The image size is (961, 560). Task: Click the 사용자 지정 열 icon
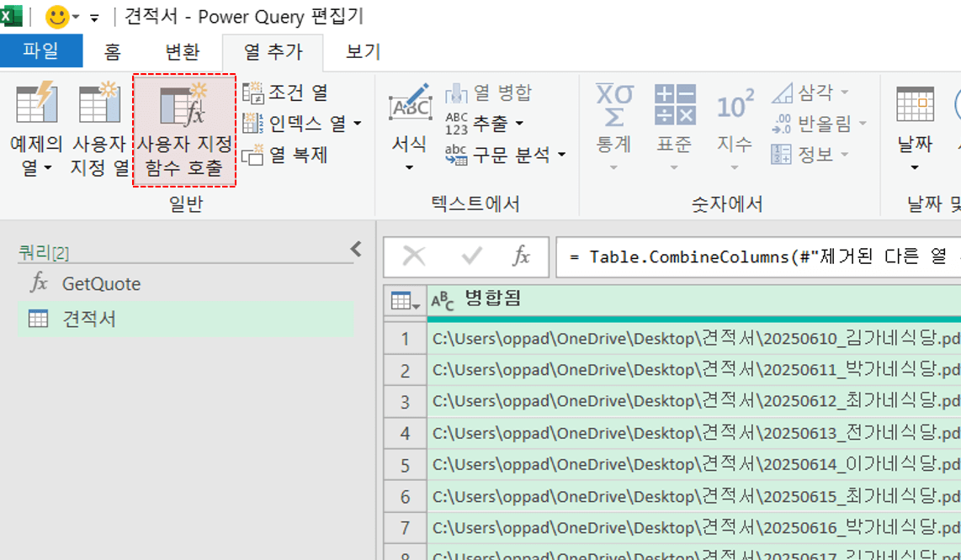pos(99,105)
